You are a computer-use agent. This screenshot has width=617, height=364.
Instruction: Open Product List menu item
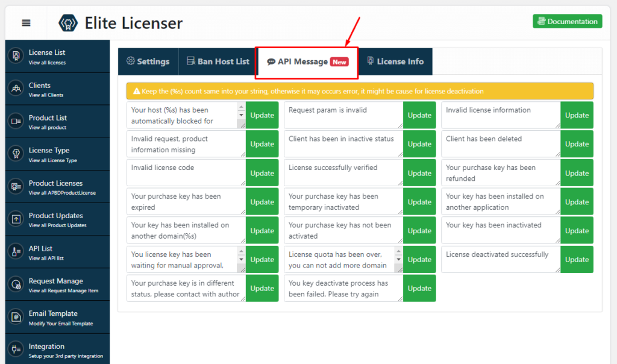(x=57, y=122)
